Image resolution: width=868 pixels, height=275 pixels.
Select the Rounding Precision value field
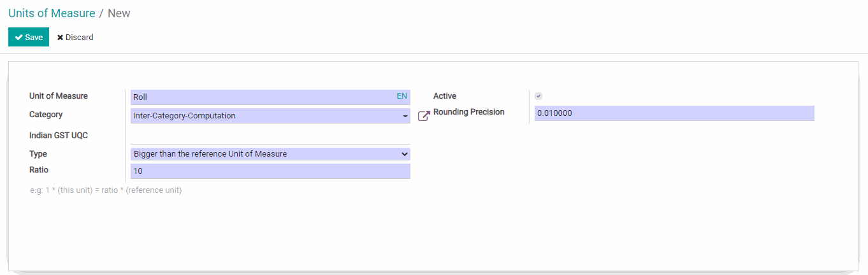point(674,113)
